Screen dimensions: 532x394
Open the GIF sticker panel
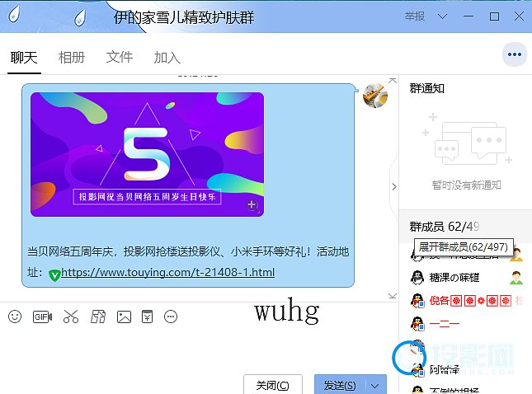pos(42,317)
